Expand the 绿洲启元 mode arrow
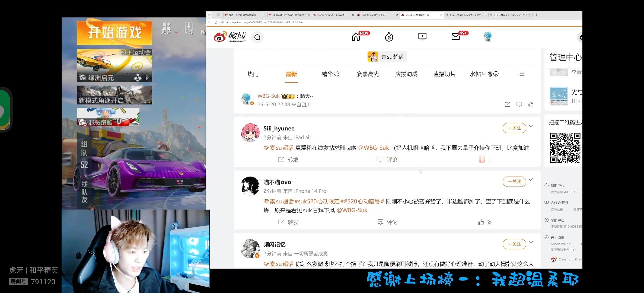The image size is (644, 293). tap(147, 78)
